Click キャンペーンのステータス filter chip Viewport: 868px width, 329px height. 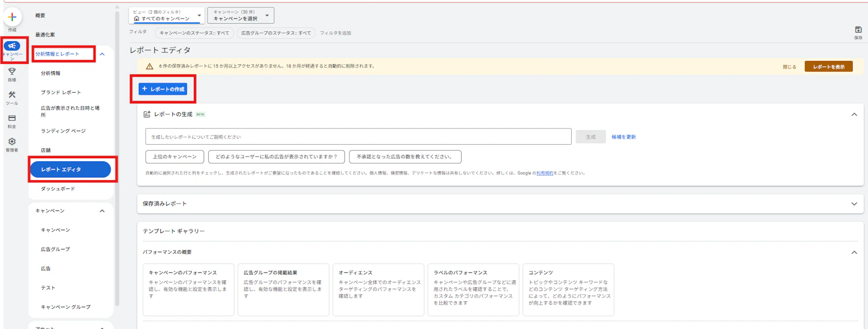194,33
